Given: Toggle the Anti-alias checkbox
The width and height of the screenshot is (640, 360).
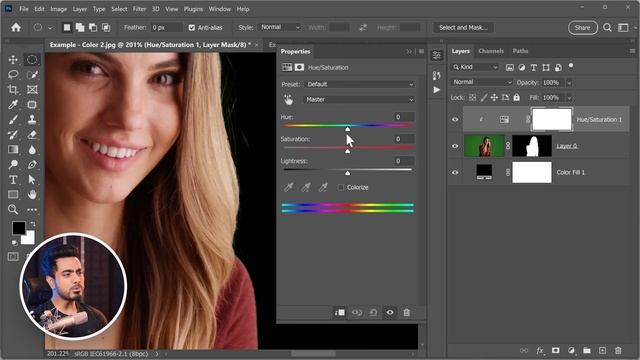Looking at the screenshot, I should tap(192, 28).
